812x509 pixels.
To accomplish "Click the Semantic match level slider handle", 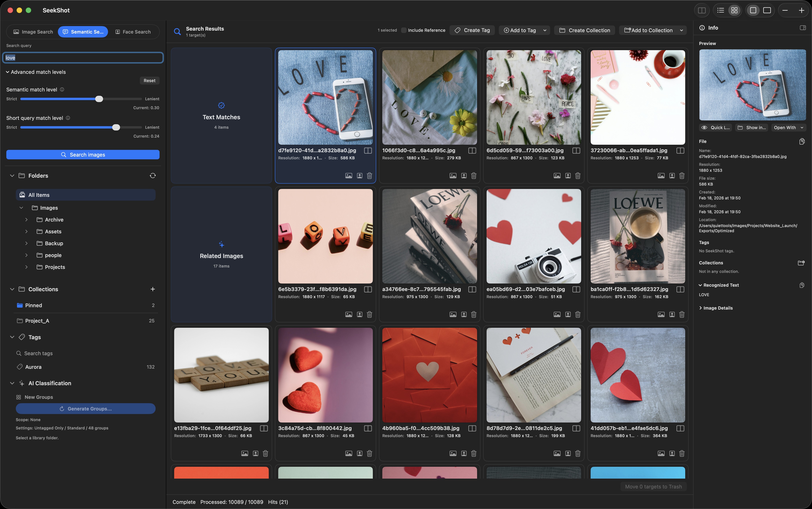I will click(99, 99).
